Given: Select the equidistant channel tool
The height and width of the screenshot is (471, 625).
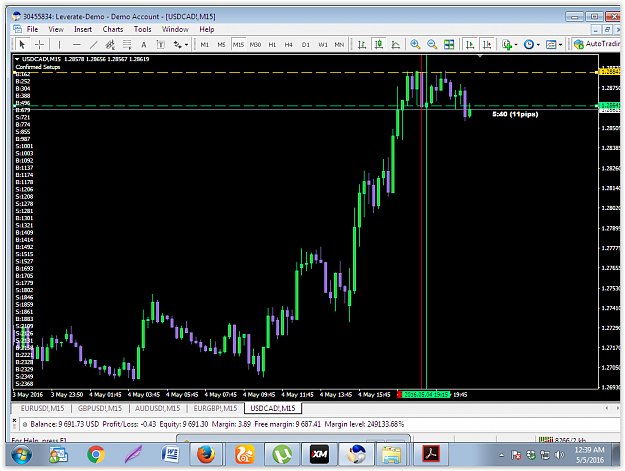Looking at the screenshot, I should coord(110,44).
